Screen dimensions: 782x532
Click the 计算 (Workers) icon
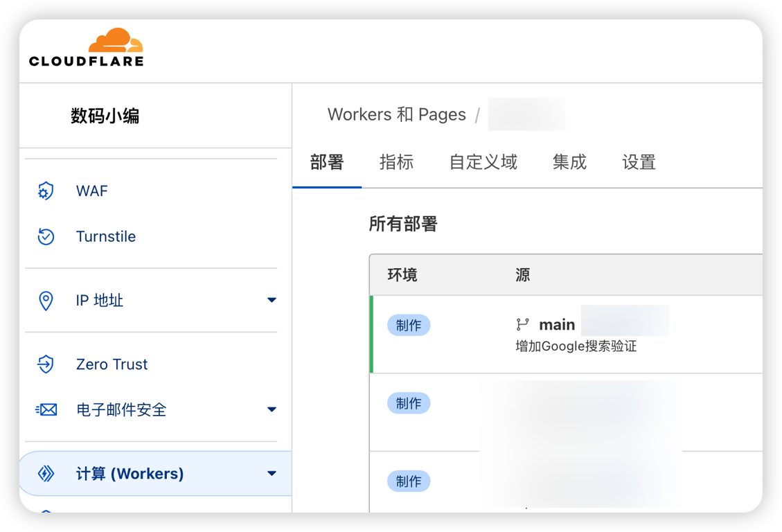(46, 473)
